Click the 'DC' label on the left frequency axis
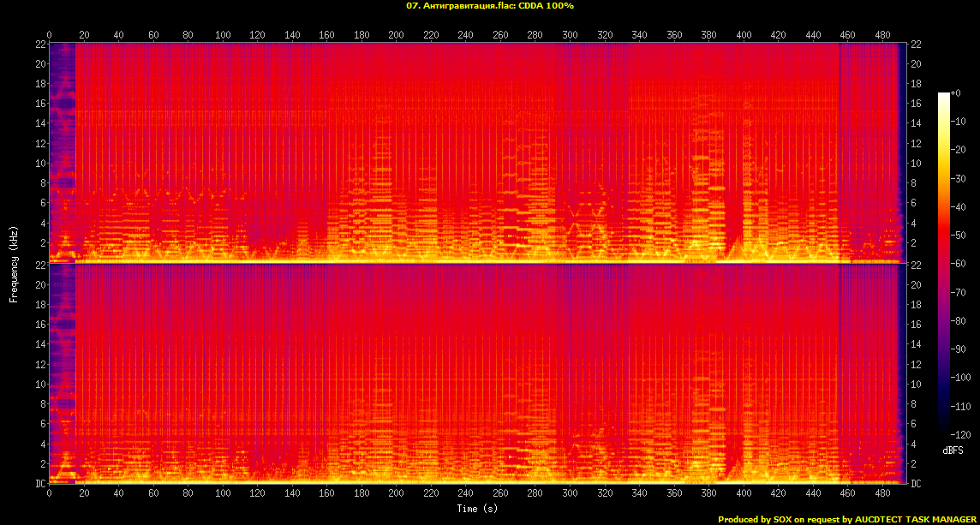 (x=40, y=484)
